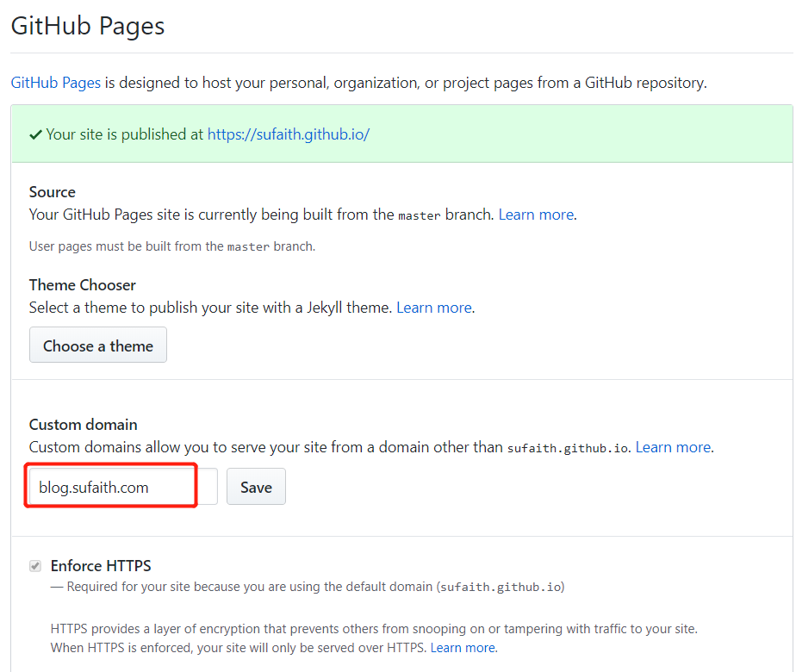The image size is (796, 672).
Task: Click the Choose a theme button
Action: (98, 345)
